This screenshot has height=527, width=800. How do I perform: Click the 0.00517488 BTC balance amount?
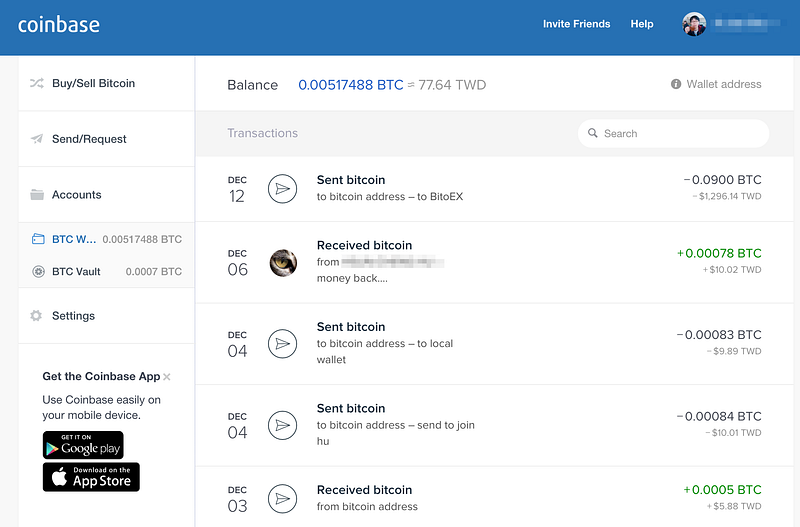pyautogui.click(x=350, y=85)
